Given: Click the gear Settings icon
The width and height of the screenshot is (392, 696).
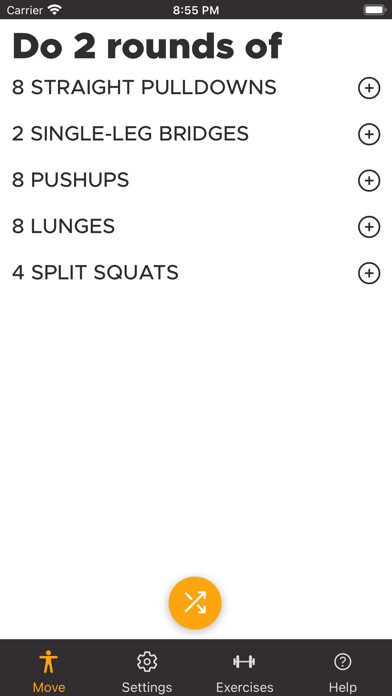Looking at the screenshot, I should (147, 661).
